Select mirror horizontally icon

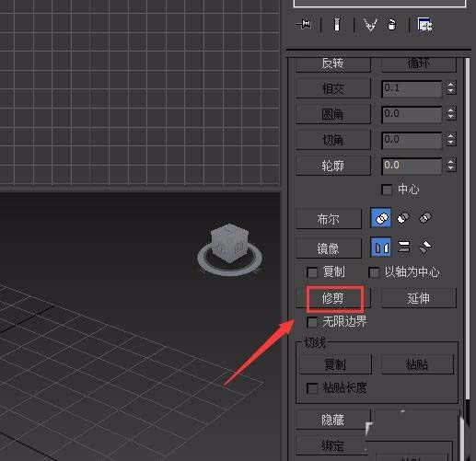coord(381,247)
